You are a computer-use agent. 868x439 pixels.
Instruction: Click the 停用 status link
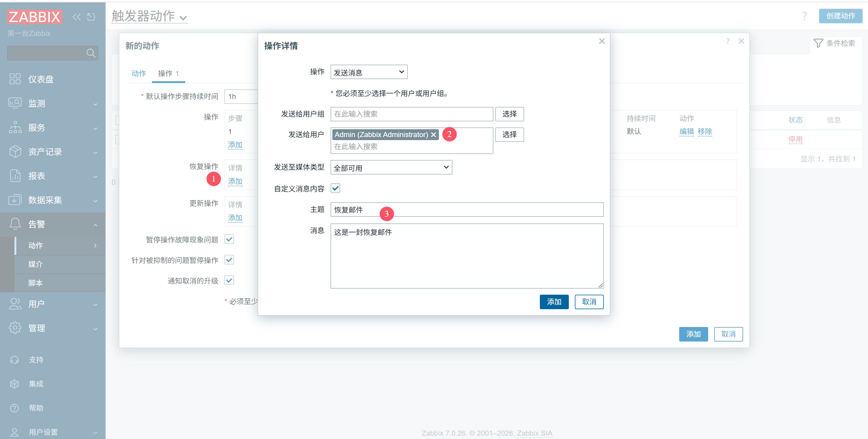coord(795,139)
